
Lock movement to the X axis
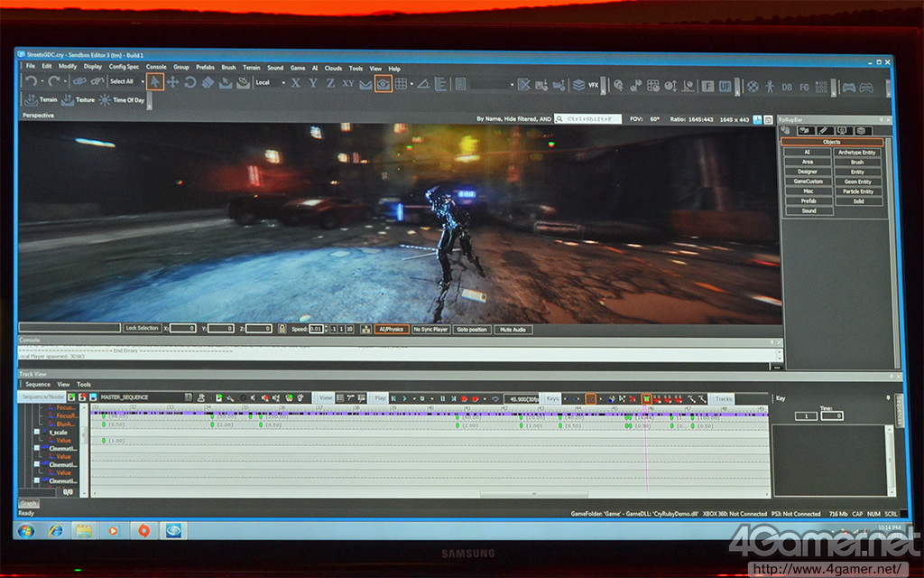coord(295,83)
